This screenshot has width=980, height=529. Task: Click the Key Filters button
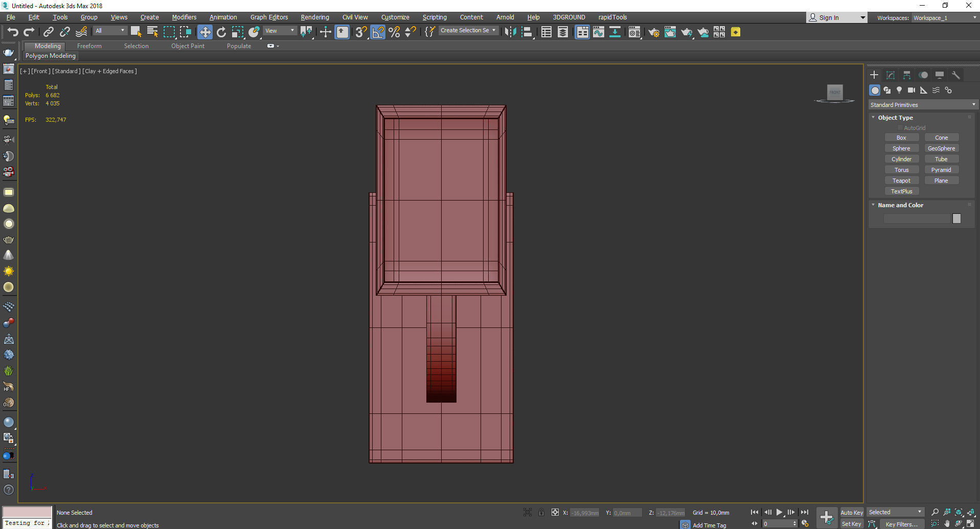(901, 524)
